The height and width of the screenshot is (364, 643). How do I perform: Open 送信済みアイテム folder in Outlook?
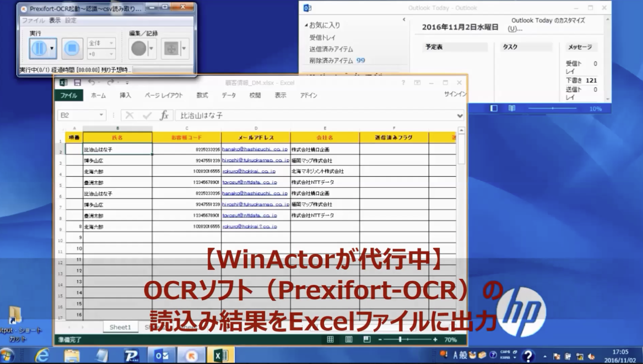(x=331, y=49)
